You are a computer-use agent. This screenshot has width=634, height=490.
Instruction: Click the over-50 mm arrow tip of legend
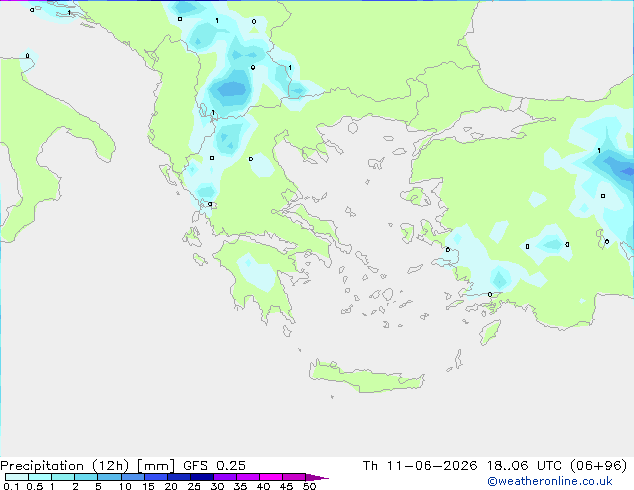pyautogui.click(x=317, y=477)
